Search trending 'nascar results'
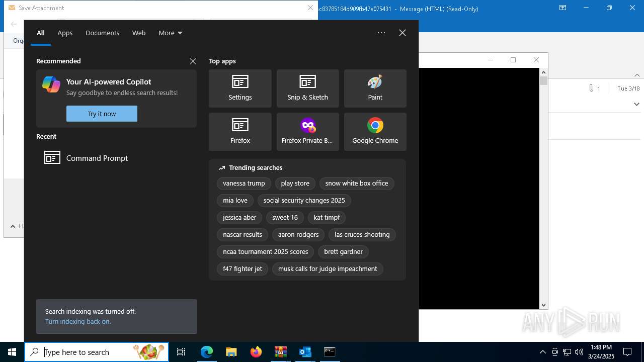Viewport: 644px width, 362px height. click(x=243, y=235)
